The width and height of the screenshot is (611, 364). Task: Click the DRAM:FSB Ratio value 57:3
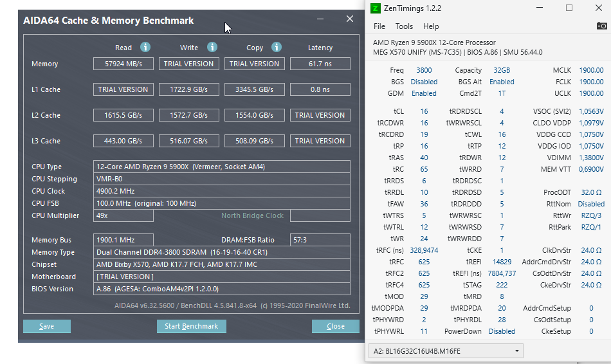(x=320, y=240)
